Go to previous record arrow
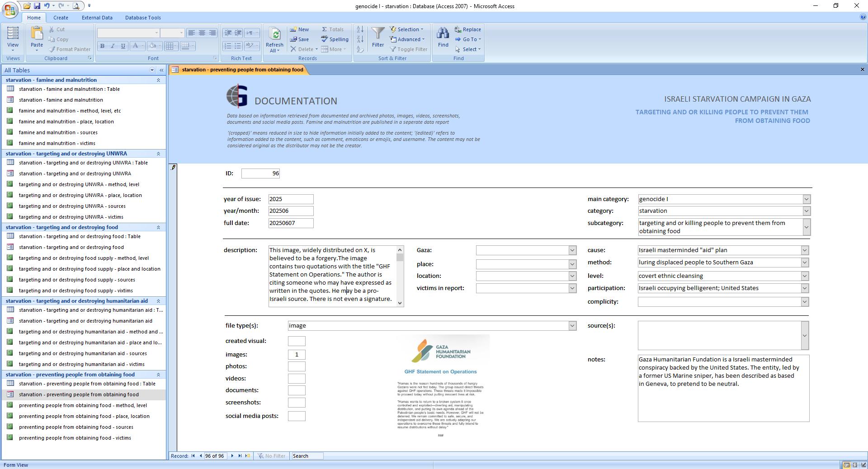 point(201,456)
